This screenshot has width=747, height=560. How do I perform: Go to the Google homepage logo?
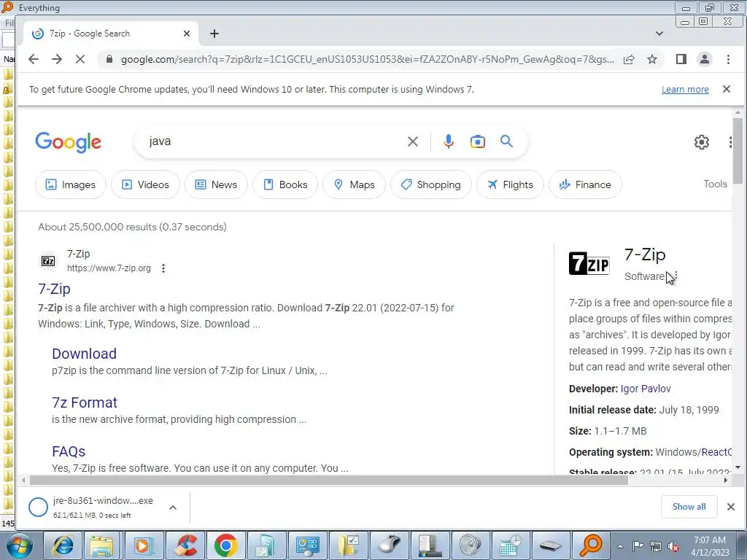tap(68, 142)
